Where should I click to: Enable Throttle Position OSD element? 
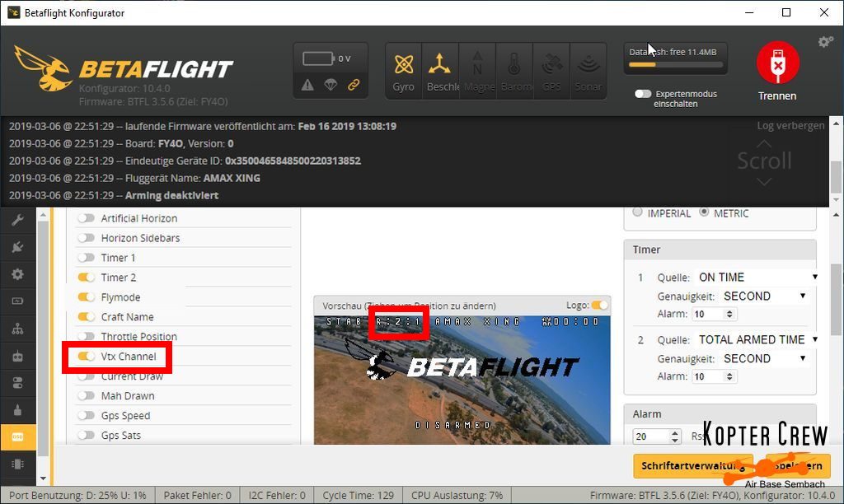tap(86, 337)
